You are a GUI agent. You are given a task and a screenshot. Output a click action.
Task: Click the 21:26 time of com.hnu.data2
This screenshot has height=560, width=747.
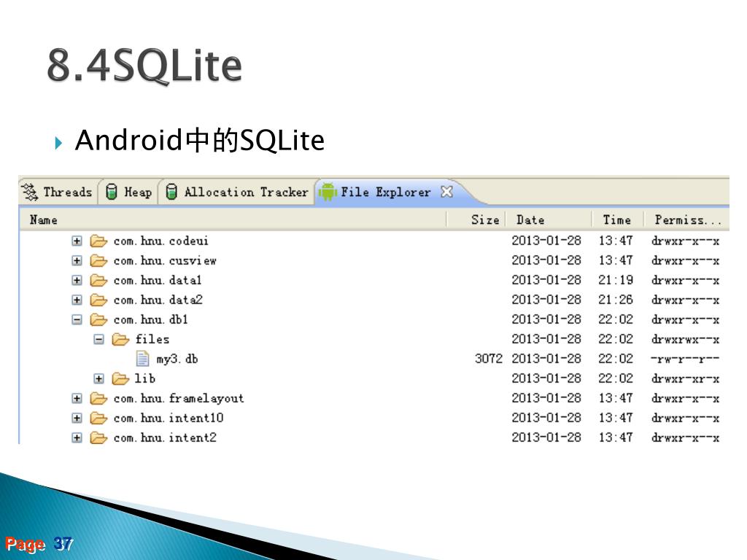click(616, 300)
